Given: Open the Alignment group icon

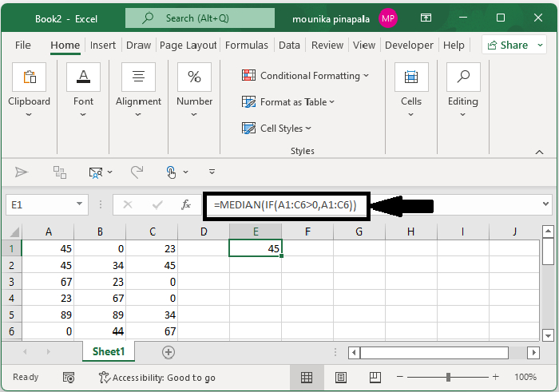Looking at the screenshot, I should [138, 77].
